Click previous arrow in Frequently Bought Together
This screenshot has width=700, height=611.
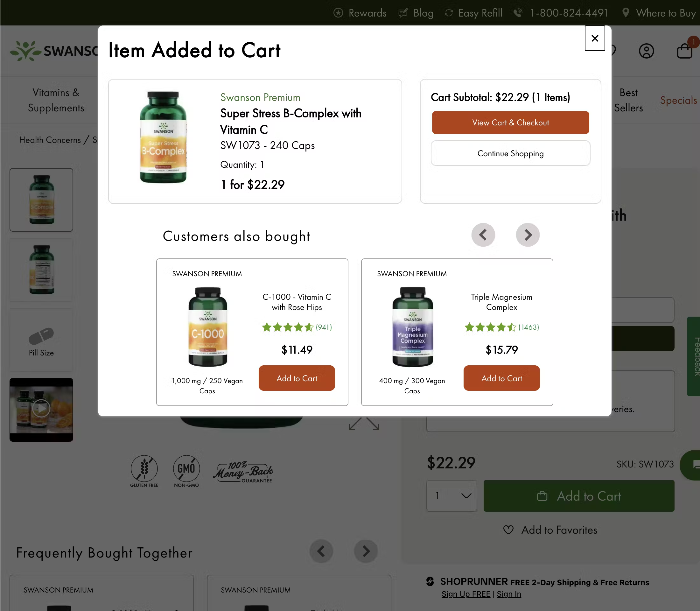click(x=321, y=551)
